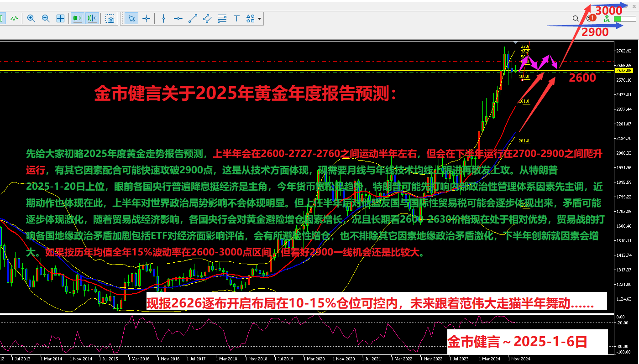
Task: Activate the crosshair tool
Action: pyautogui.click(x=146, y=19)
